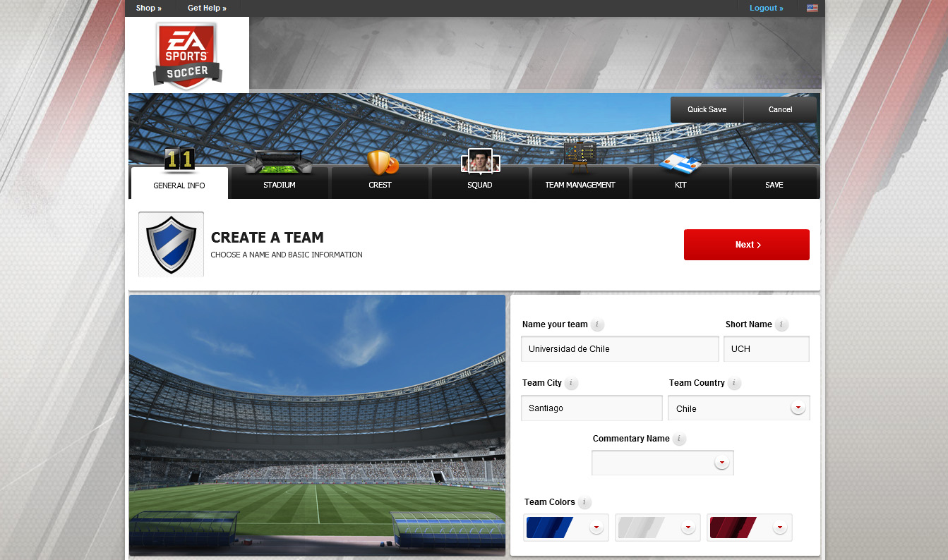Click the info icon beside Team Country
Screen dimensions: 948x560
tap(734, 384)
